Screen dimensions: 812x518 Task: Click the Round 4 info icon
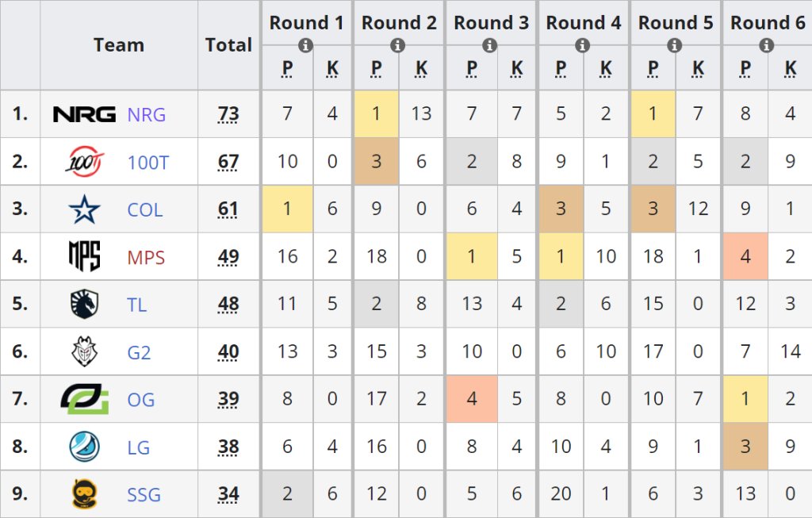pos(583,45)
